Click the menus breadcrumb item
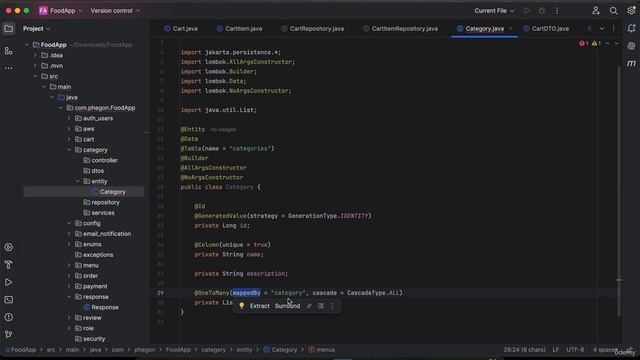This screenshot has width=640, height=360. click(x=322, y=350)
